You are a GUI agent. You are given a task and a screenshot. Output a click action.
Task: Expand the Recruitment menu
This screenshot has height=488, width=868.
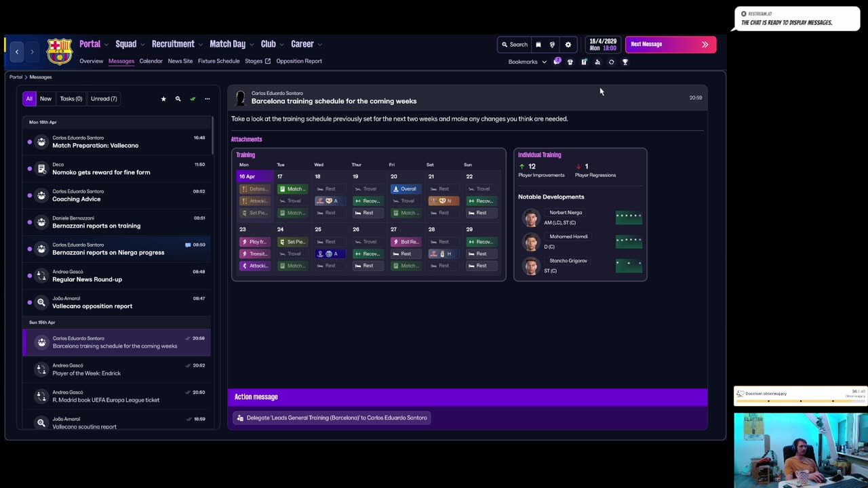pyautogui.click(x=177, y=44)
